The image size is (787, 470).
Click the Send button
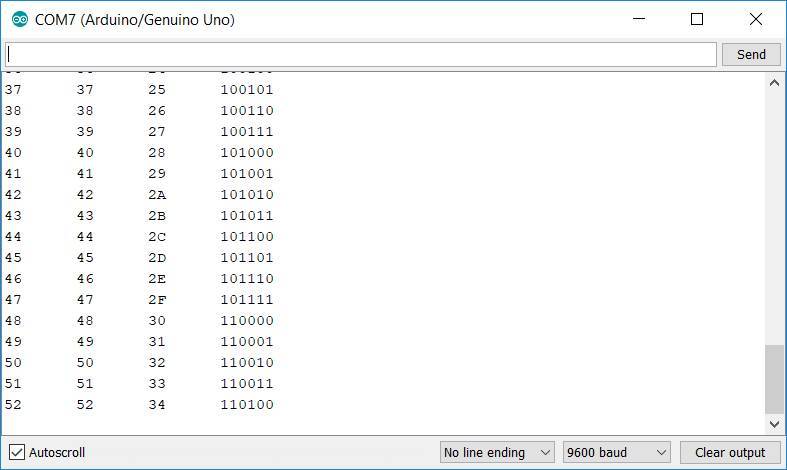coord(751,54)
